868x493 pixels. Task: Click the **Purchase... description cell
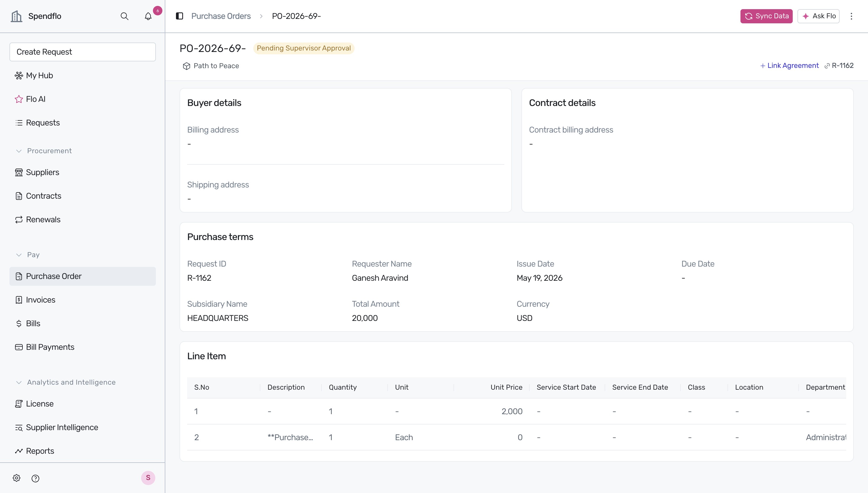coord(290,438)
